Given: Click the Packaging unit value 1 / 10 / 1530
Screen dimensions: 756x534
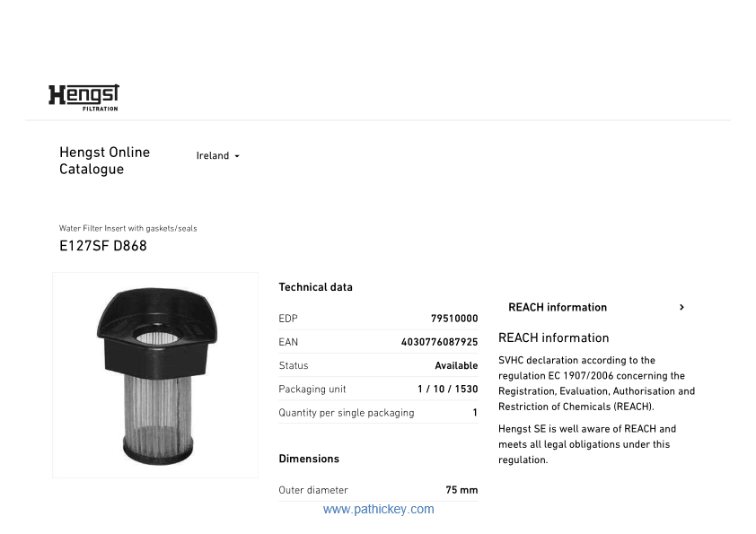Looking at the screenshot, I should pos(447,389).
